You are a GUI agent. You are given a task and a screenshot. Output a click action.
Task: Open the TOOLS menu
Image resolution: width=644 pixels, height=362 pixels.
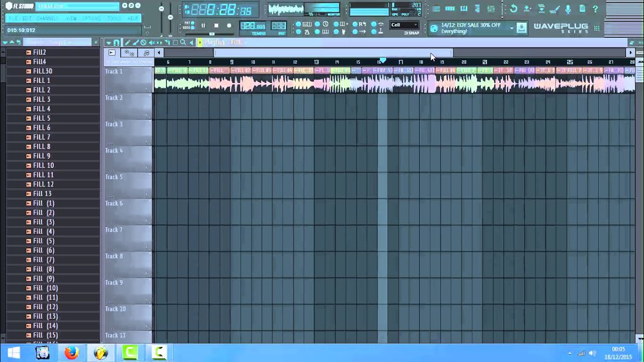tap(114, 18)
